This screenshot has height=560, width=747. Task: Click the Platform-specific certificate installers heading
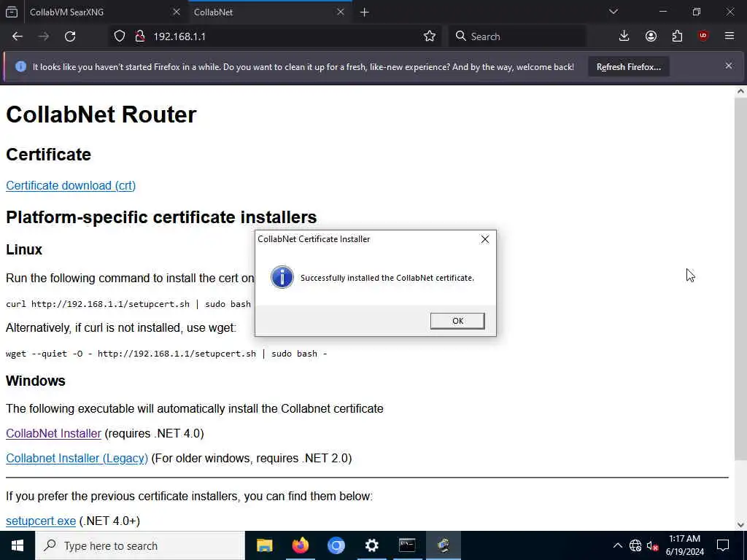coord(161,217)
